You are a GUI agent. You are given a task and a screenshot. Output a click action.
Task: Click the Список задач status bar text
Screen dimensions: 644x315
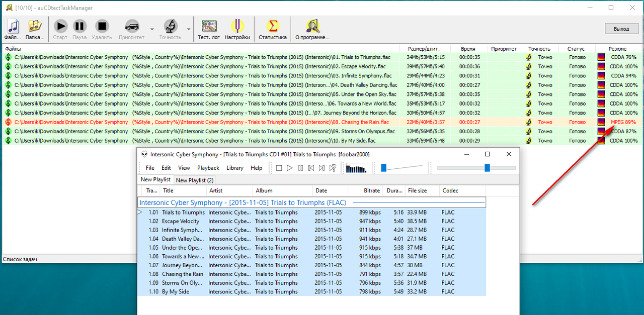click(x=20, y=259)
